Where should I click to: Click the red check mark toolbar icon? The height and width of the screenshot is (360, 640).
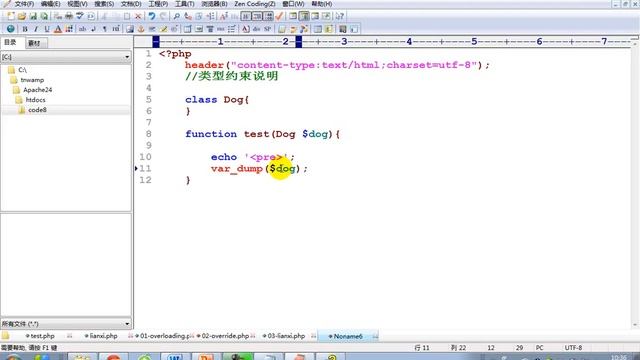[x=279, y=16]
